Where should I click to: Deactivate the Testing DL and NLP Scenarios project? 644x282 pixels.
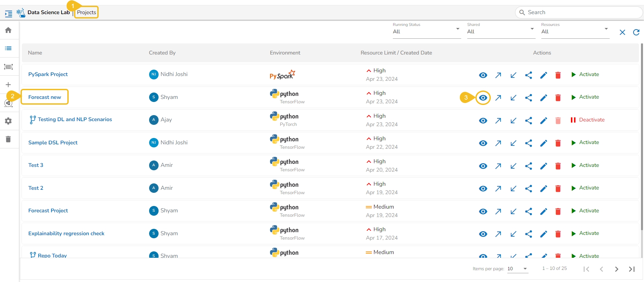coord(588,120)
